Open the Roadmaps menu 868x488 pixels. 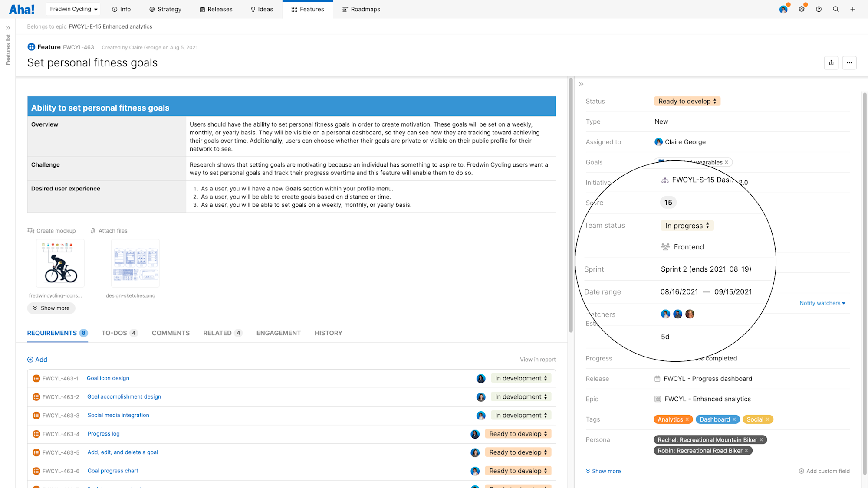(361, 9)
